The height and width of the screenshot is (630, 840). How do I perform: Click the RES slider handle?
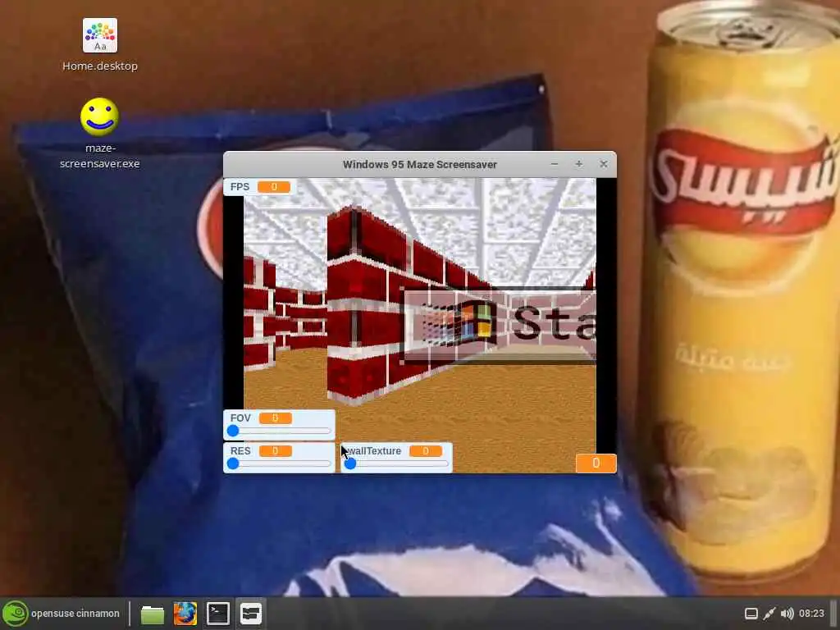click(232, 463)
